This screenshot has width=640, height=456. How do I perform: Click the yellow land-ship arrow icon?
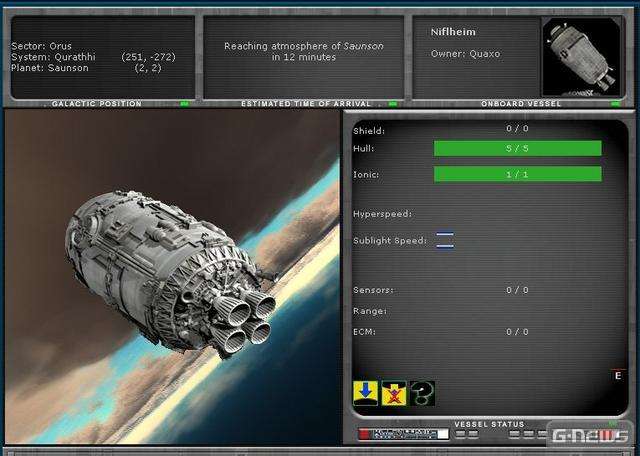365,393
